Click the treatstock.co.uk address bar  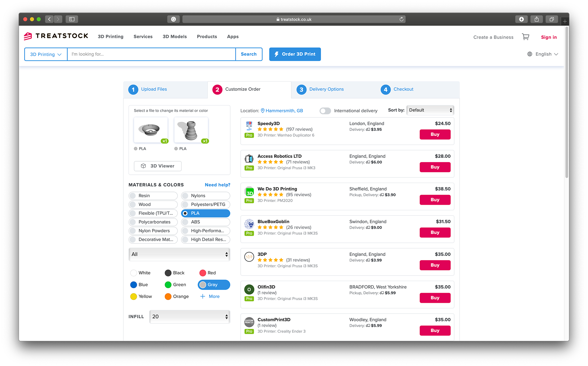coord(294,19)
